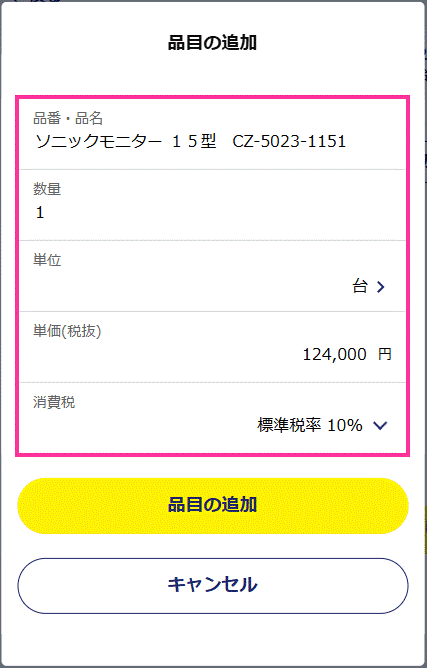Click the right chevron beside 台
The image size is (427, 668).
point(381,287)
